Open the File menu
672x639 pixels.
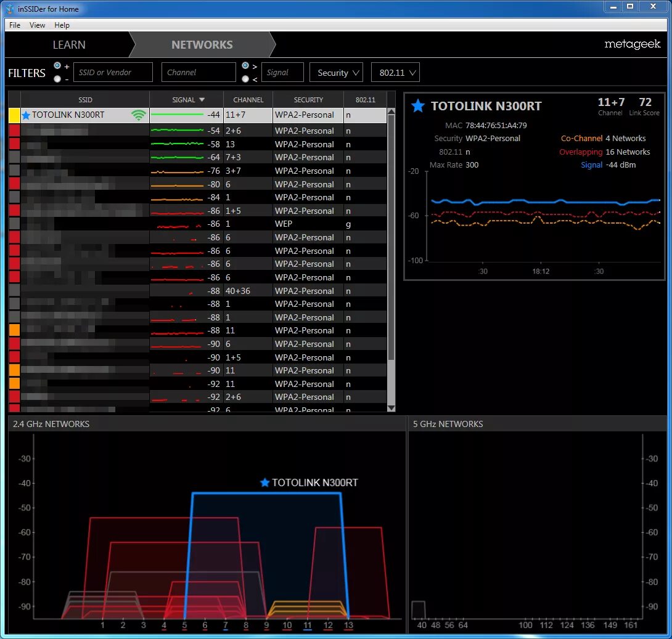tap(15, 25)
